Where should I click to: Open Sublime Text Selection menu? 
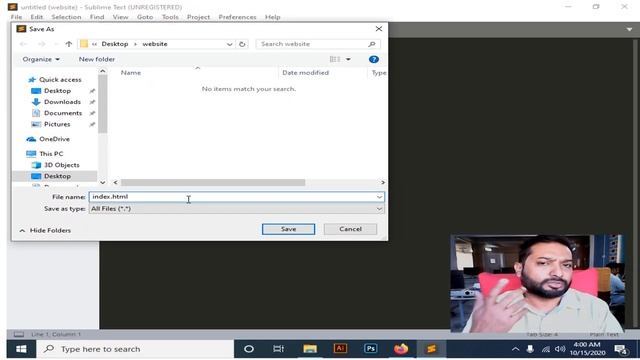click(x=66, y=17)
